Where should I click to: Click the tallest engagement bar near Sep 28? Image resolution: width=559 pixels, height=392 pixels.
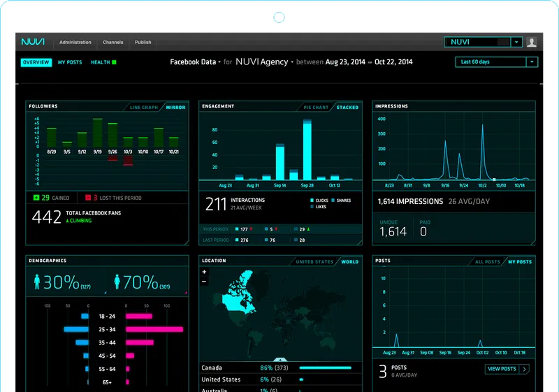[x=307, y=150]
